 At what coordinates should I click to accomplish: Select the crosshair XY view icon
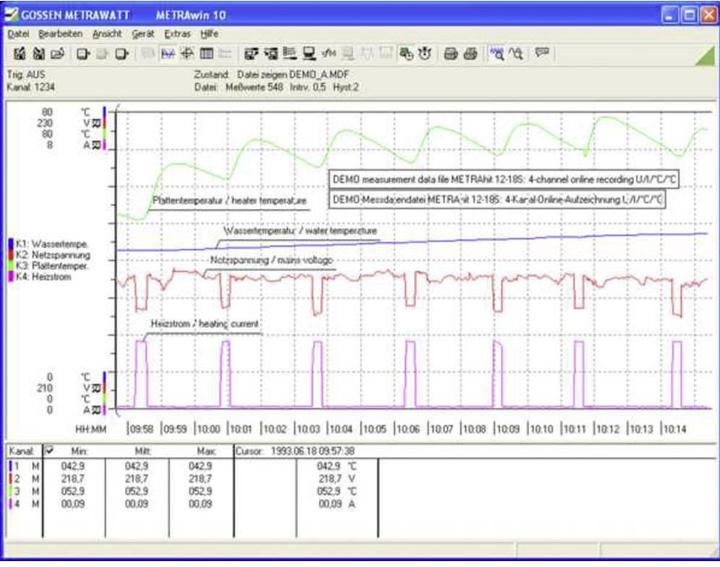coord(187,54)
